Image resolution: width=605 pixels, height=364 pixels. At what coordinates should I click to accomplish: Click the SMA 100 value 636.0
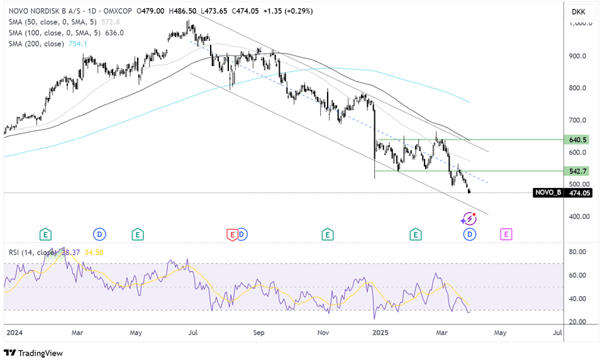[x=114, y=33]
